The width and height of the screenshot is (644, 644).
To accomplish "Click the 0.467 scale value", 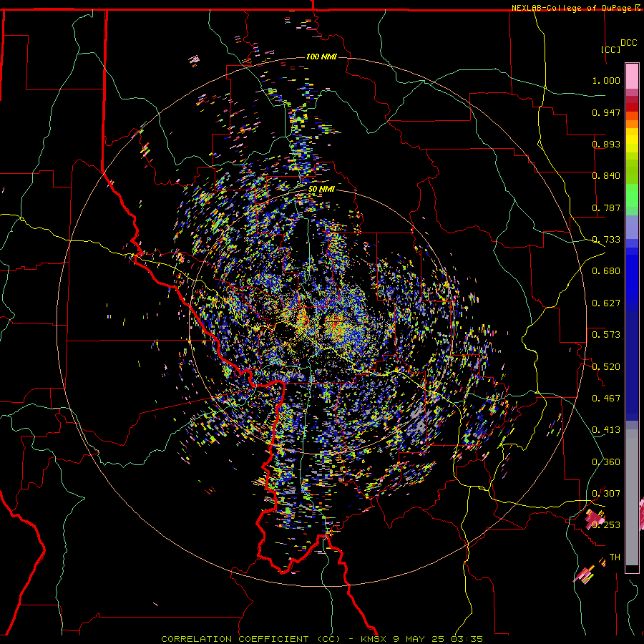I will point(606,399).
